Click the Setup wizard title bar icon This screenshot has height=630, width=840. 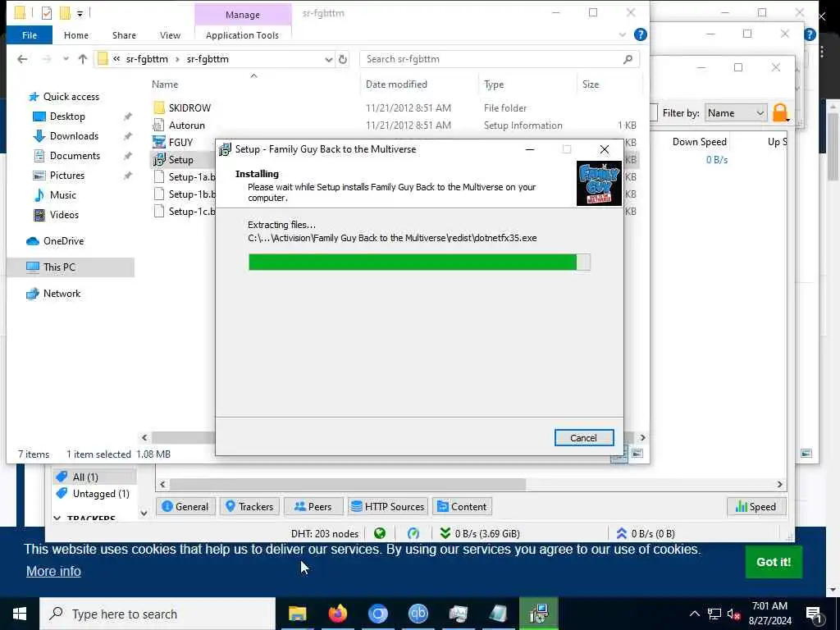pyautogui.click(x=226, y=149)
